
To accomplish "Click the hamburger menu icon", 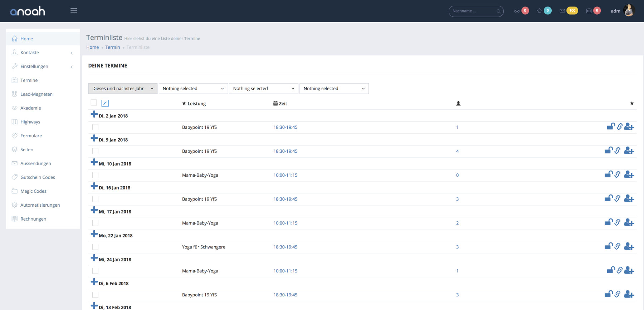I will [x=74, y=10].
